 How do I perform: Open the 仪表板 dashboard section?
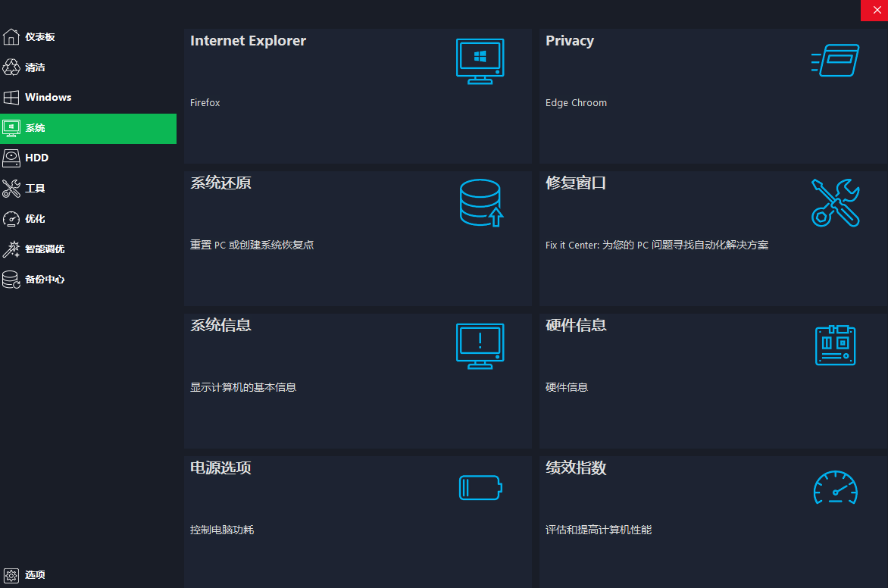[x=39, y=37]
